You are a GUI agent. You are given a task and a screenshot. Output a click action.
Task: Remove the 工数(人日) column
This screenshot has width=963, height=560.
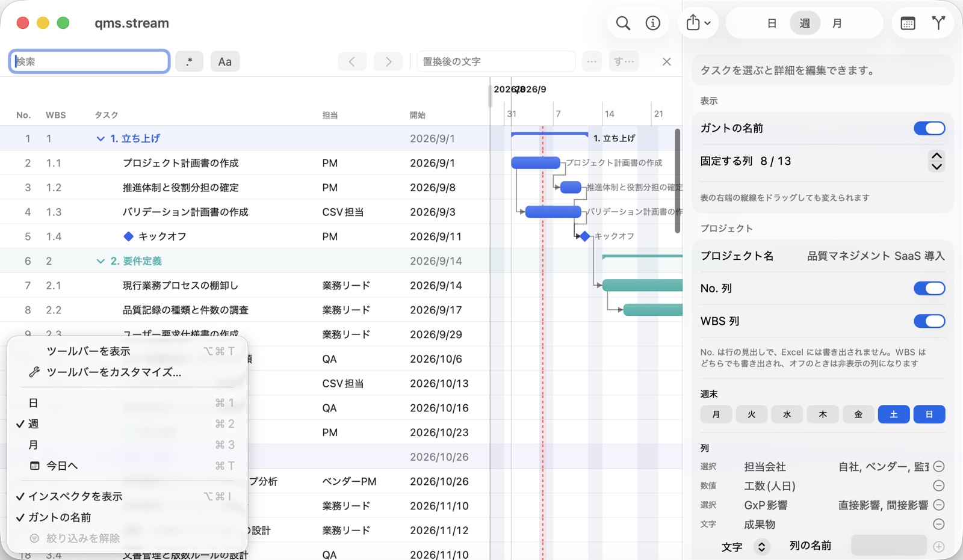click(938, 486)
